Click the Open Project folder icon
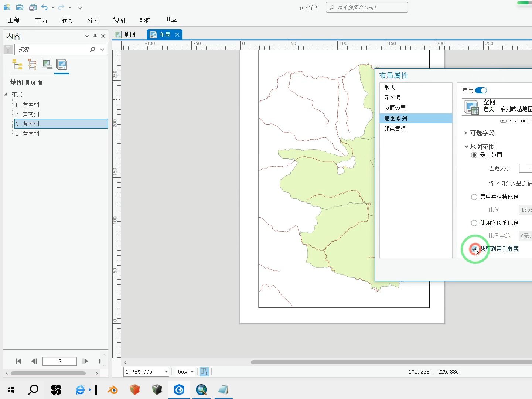 (x=20, y=7)
